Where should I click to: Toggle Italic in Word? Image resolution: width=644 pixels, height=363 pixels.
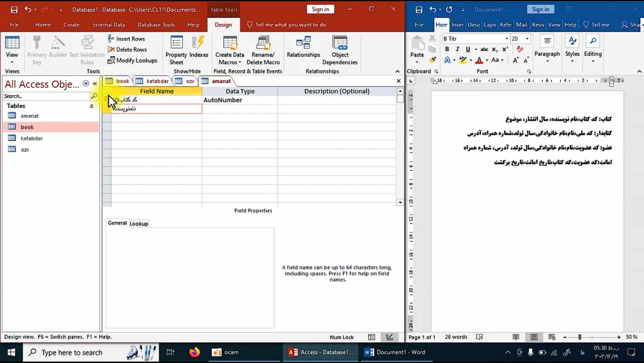(x=457, y=50)
